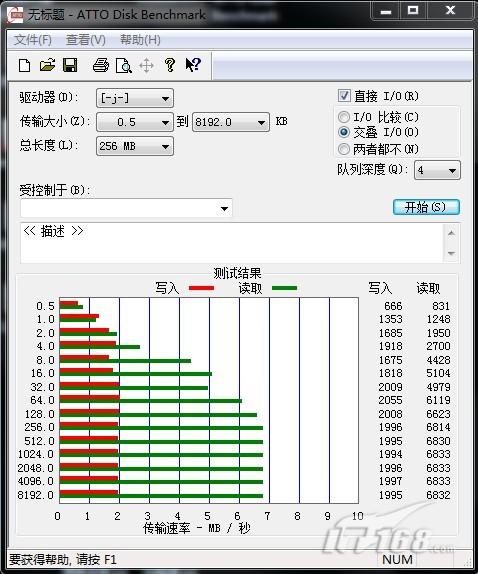The image size is (478, 574).
Task: Open the 队列深度 queue depth dropdown
Action: click(437, 170)
